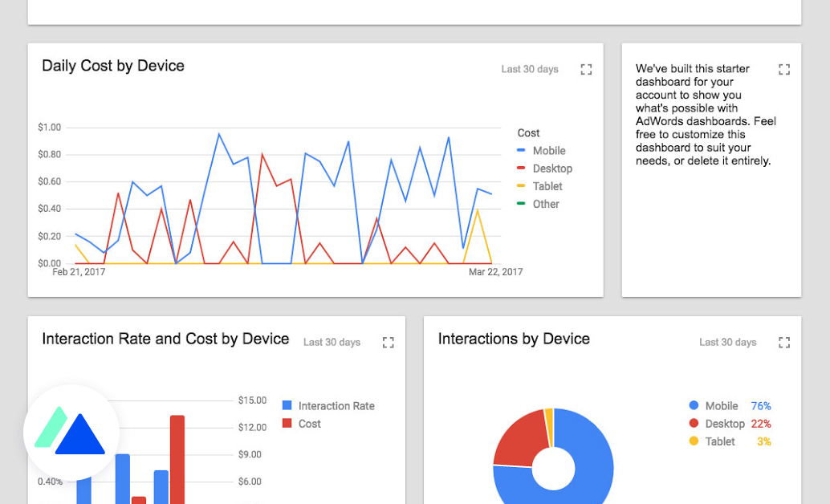Screen dimensions: 830x504
Task: Open the Last 30 days selector on Interaction Rate card
Action: (x=332, y=342)
